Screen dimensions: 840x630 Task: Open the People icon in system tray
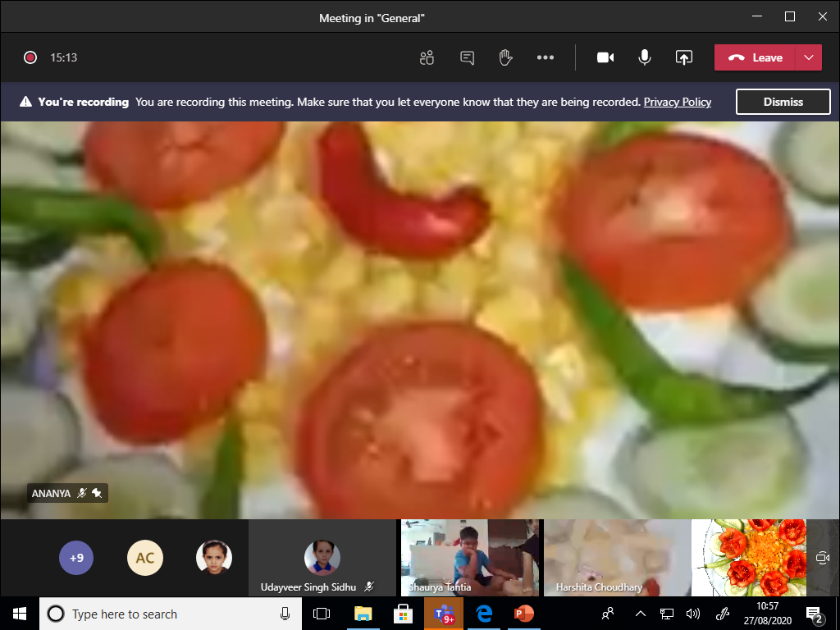pyautogui.click(x=608, y=614)
